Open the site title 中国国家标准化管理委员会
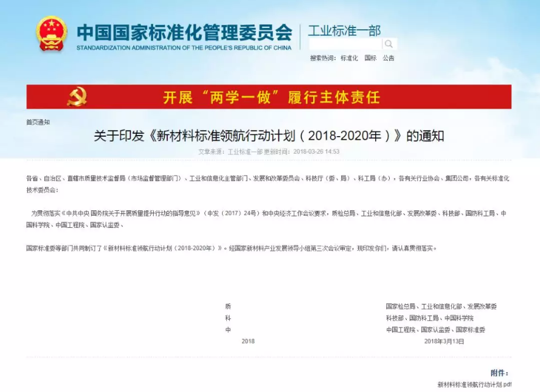 click(x=184, y=32)
